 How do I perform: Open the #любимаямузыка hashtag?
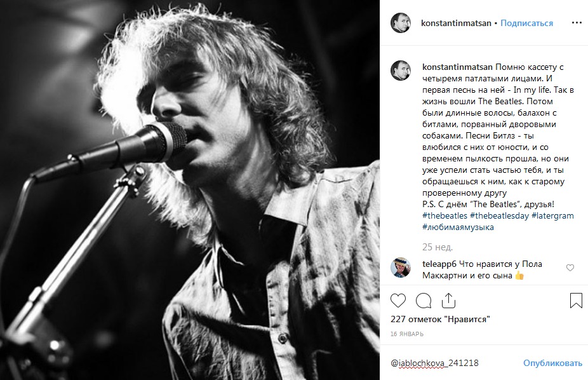point(458,227)
